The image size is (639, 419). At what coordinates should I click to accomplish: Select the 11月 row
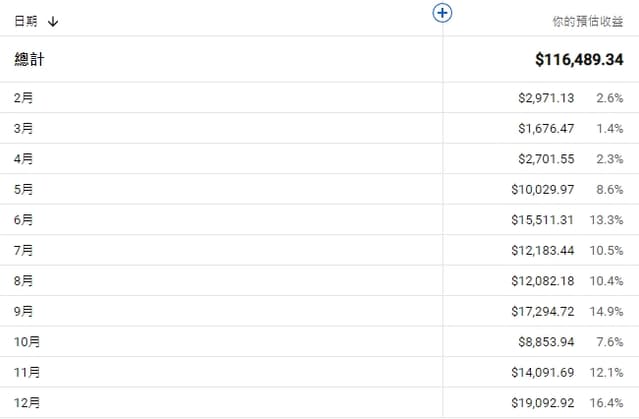click(x=28, y=372)
